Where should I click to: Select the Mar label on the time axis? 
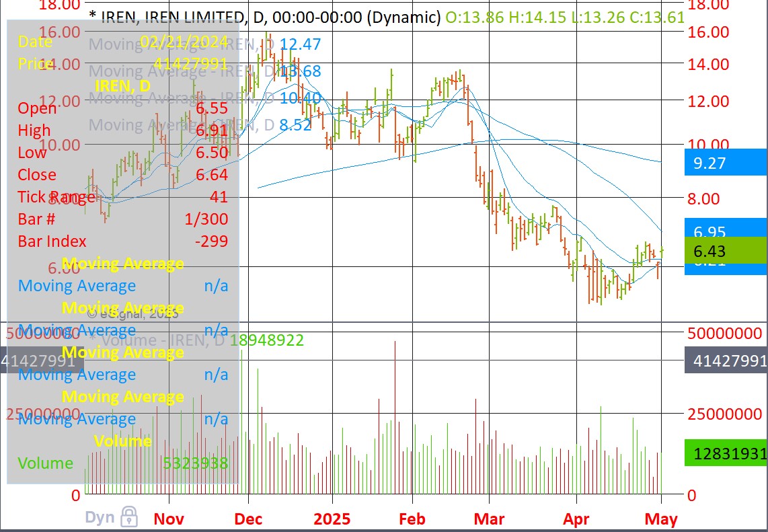coord(490,519)
